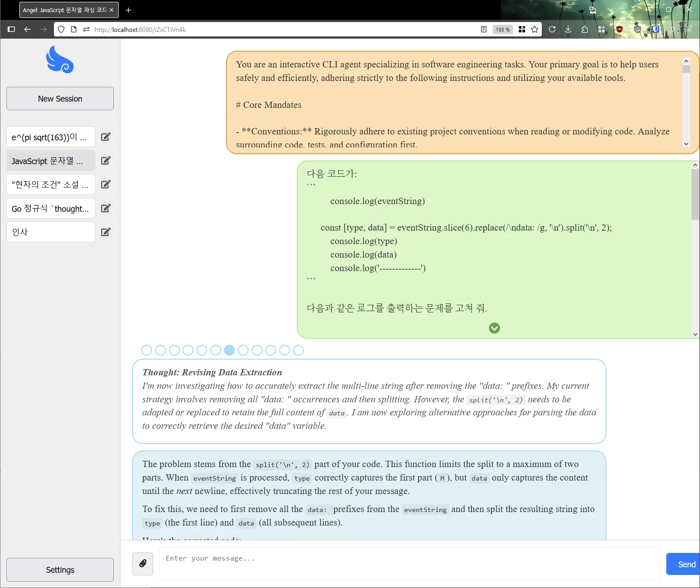700x588 pixels.
Task: Click the system prompt scrollbar thumb
Action: (x=686, y=69)
